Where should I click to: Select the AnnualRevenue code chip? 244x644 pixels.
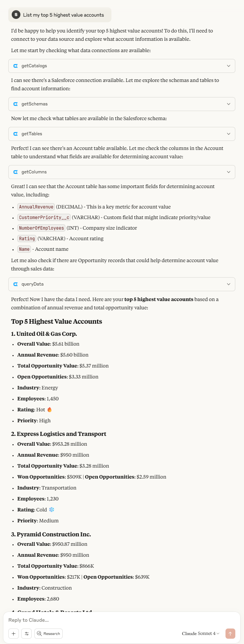tap(36, 207)
